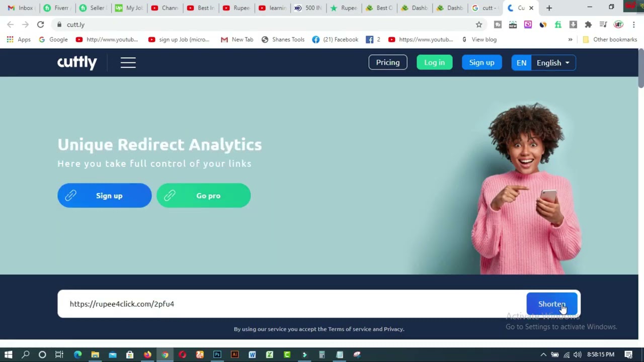
Task: Click the Go pro button
Action: coord(203,196)
